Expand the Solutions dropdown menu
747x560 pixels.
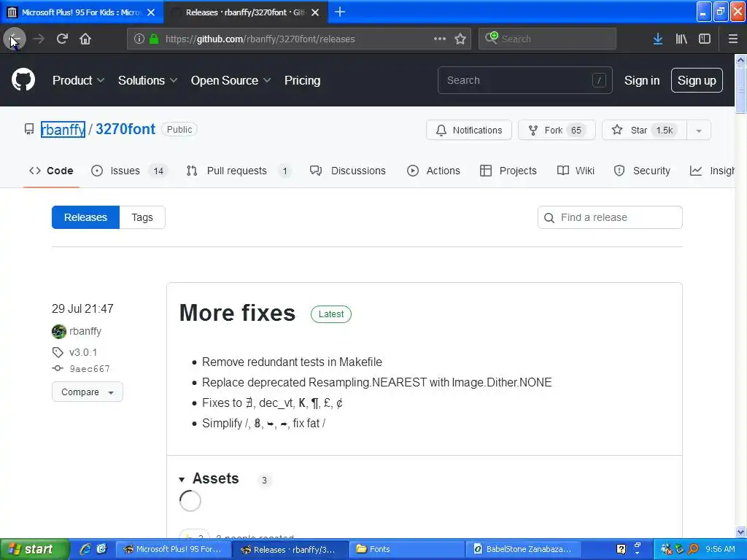147,80
